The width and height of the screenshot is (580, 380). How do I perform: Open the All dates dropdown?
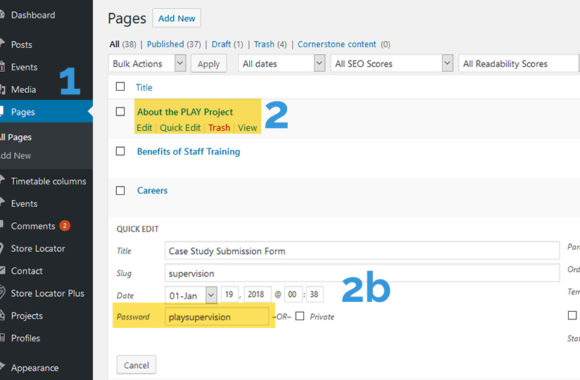tap(281, 64)
